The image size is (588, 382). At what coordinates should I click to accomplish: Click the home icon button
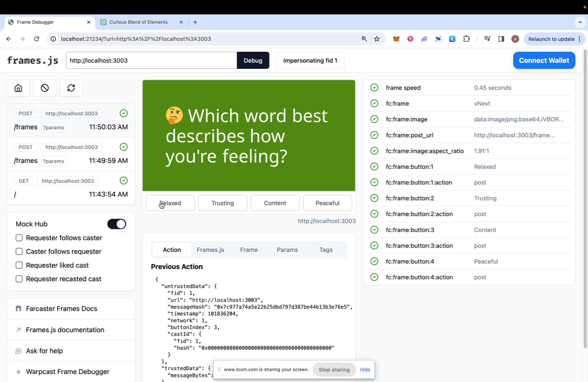(18, 88)
